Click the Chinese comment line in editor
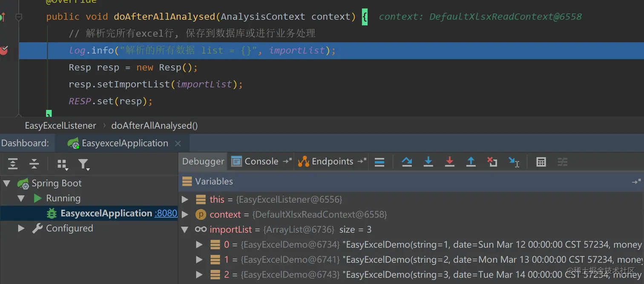This screenshot has width=644, height=284. 192,34
